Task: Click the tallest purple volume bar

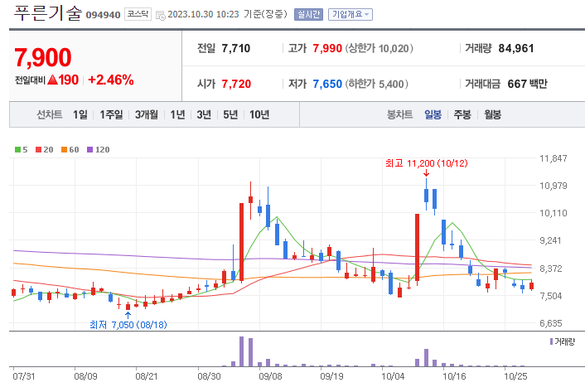Action: point(242,351)
